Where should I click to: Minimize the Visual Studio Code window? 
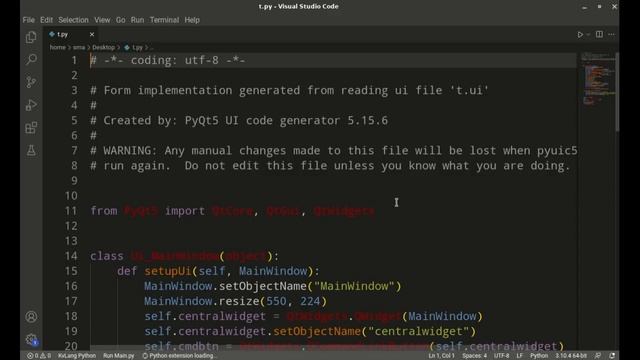tap(584, 7)
